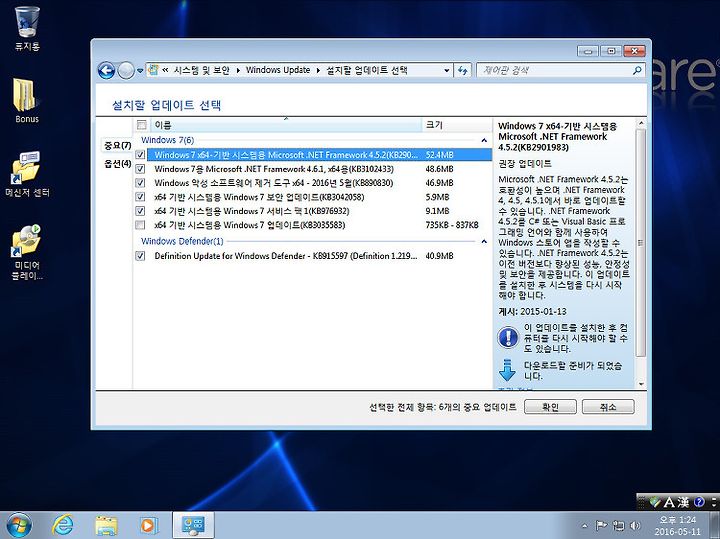Select the Definition Update for Windows Defender row
Screen dimensions: 720x539
click(x=313, y=256)
